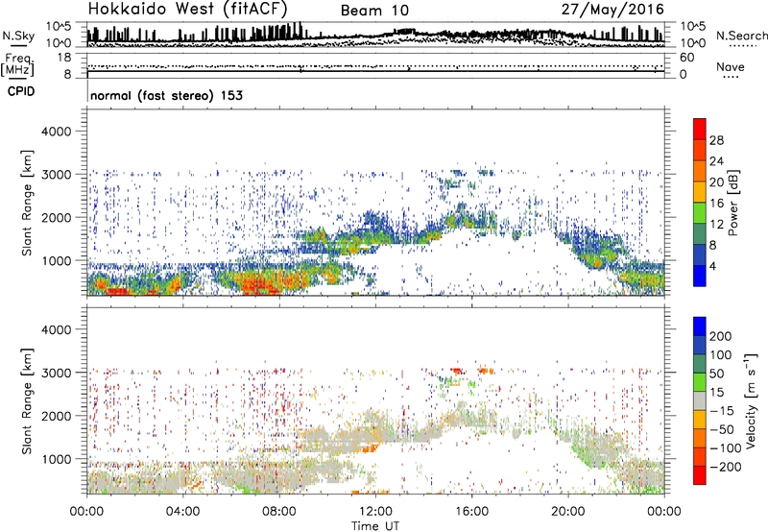
Task: Select the "normal (fast stereo) 153" text
Action: 166,95
